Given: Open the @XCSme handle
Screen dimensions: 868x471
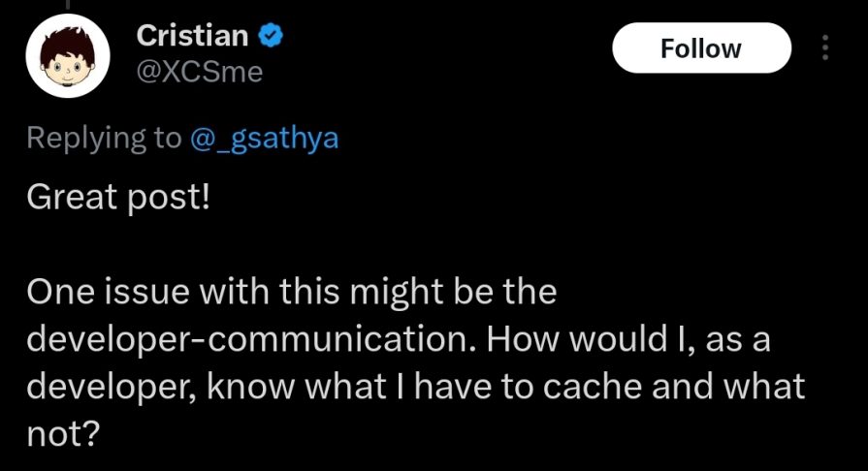Looking at the screenshot, I should point(200,72).
